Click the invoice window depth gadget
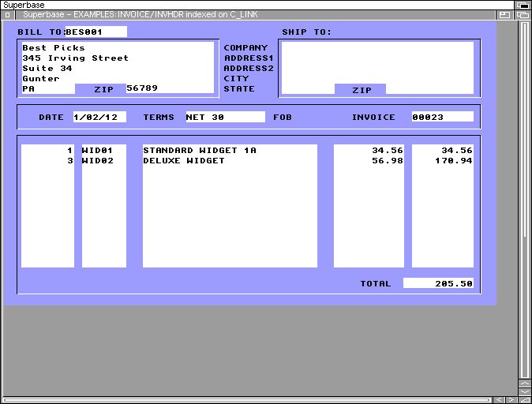The image size is (532, 404). click(523, 14)
